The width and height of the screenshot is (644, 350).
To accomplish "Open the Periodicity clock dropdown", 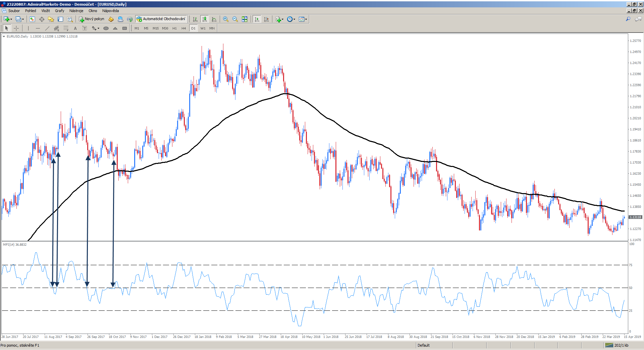I will (291, 19).
